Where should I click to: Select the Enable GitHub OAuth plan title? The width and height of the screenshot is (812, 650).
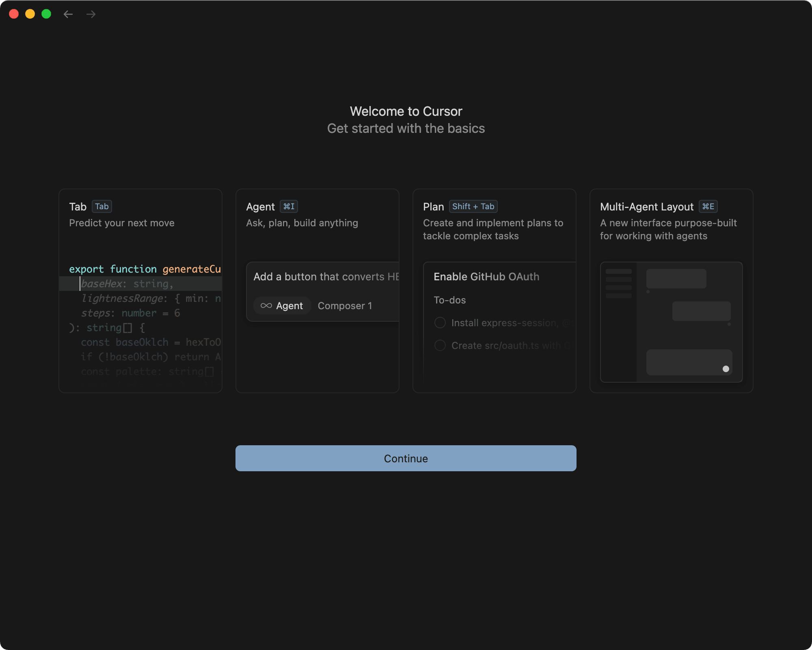click(486, 277)
